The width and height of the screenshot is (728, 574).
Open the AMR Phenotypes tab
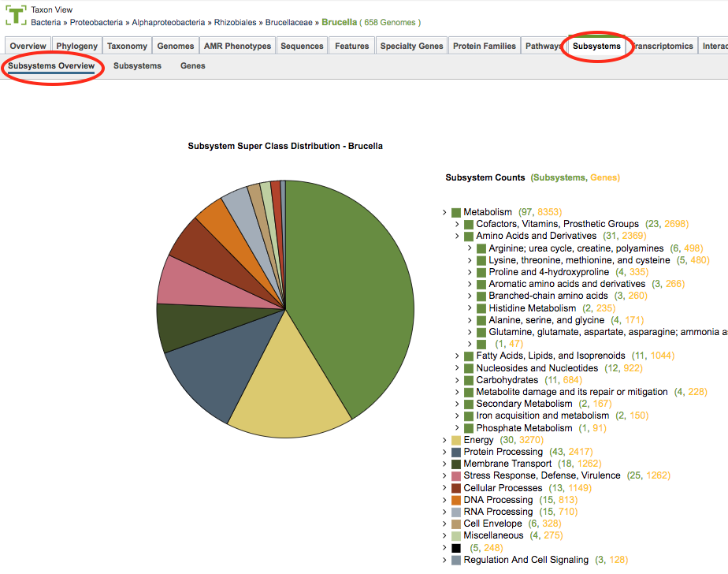tap(237, 46)
